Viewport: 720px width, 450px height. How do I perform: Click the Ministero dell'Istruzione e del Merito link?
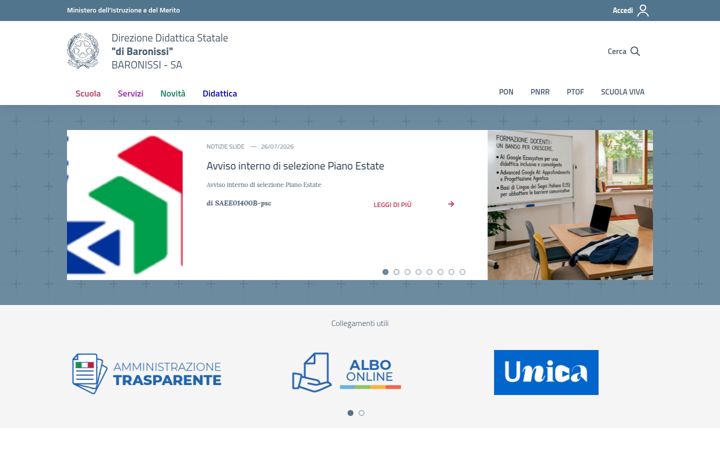tap(123, 10)
